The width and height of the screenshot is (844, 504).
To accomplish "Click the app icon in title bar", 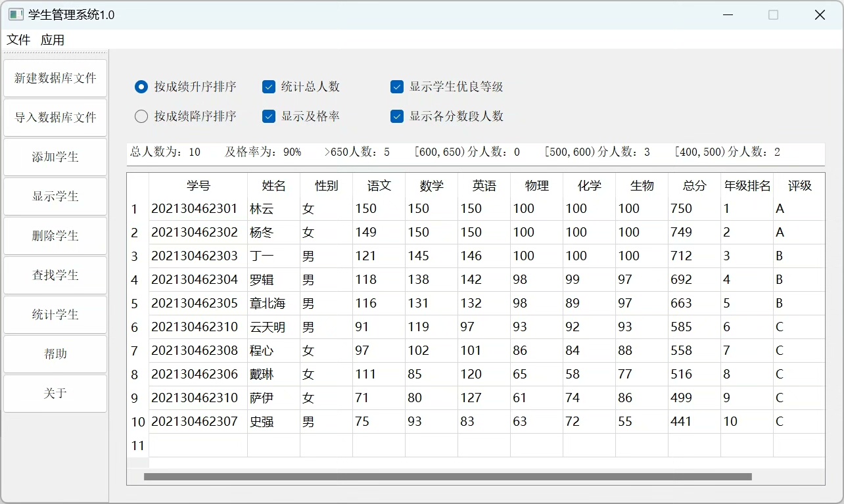I will click(16, 14).
